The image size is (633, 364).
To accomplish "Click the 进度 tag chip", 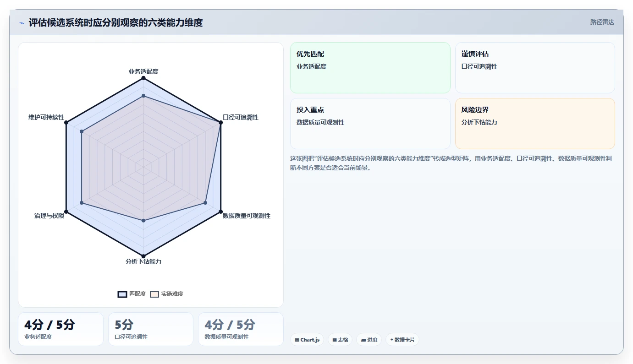I will click(x=369, y=340).
